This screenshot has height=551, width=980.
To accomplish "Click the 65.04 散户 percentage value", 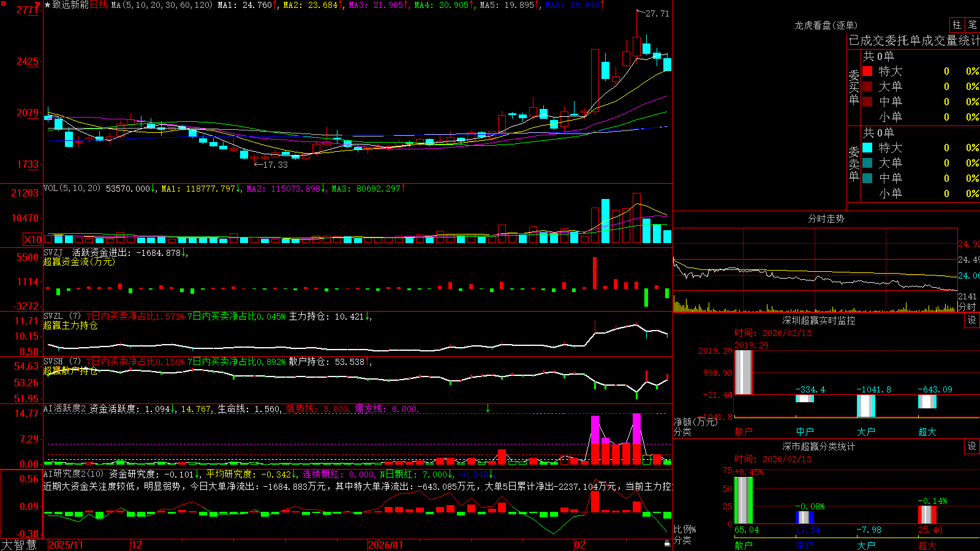I will coord(747,530).
